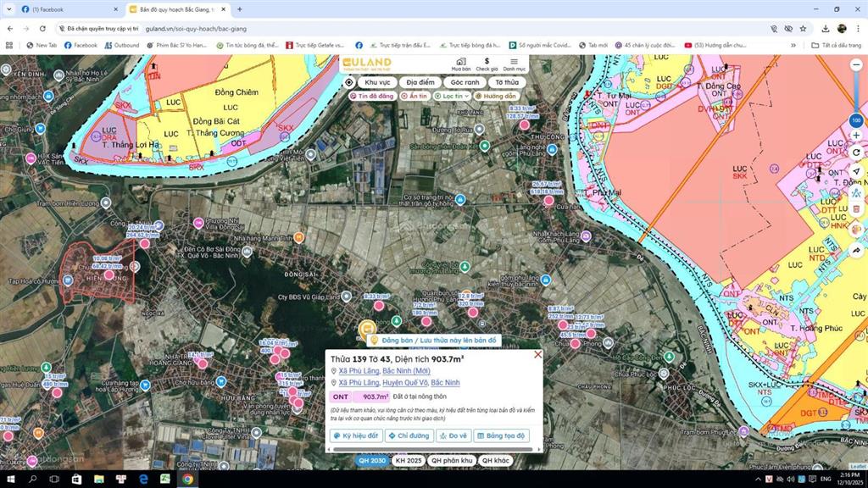The width and height of the screenshot is (868, 488).
Task: Toggle the Ẩn tin hide listings option
Action: click(x=415, y=97)
